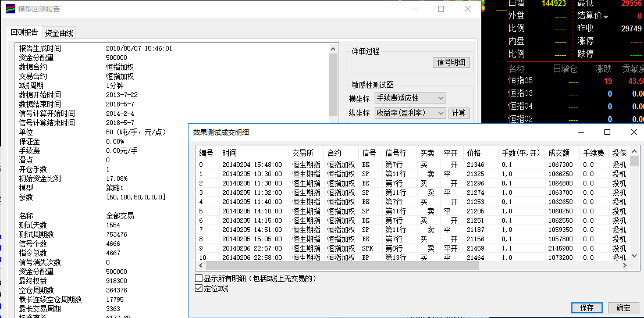Click the app icon in 模型回测报告 title bar

[10, 9]
